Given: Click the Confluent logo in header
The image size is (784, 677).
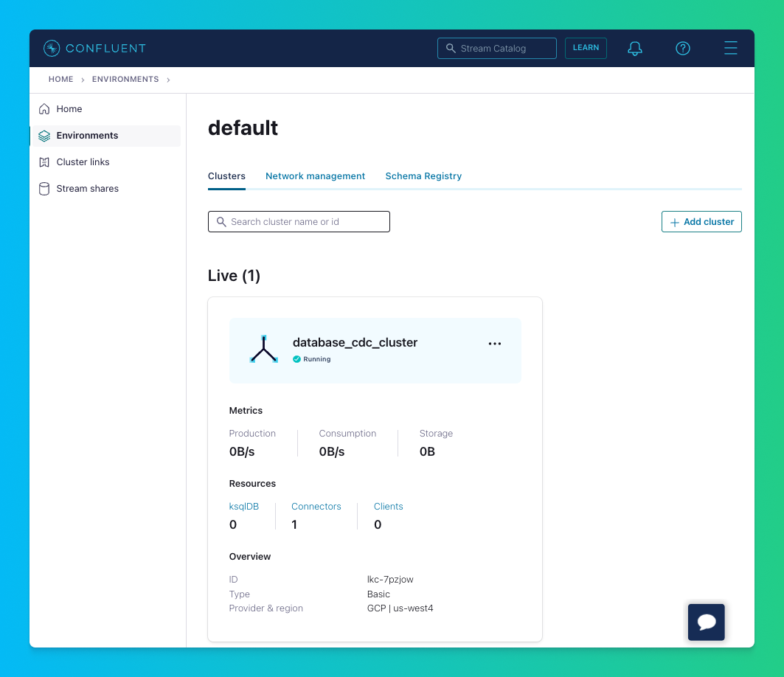Looking at the screenshot, I should tap(94, 49).
